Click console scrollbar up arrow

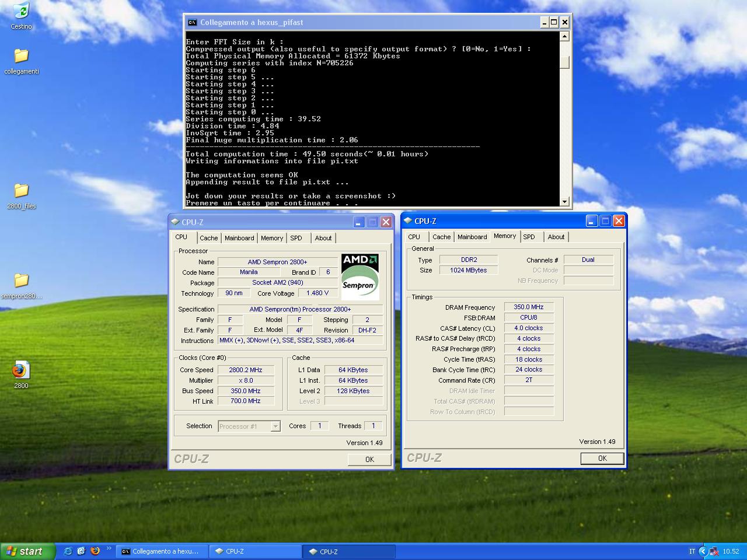coord(564,36)
